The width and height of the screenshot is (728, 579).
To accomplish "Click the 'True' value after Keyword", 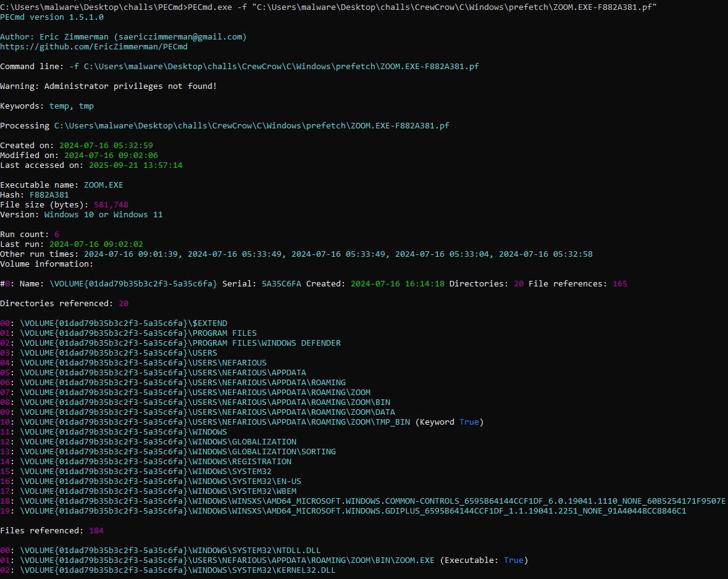I will click(x=469, y=422).
